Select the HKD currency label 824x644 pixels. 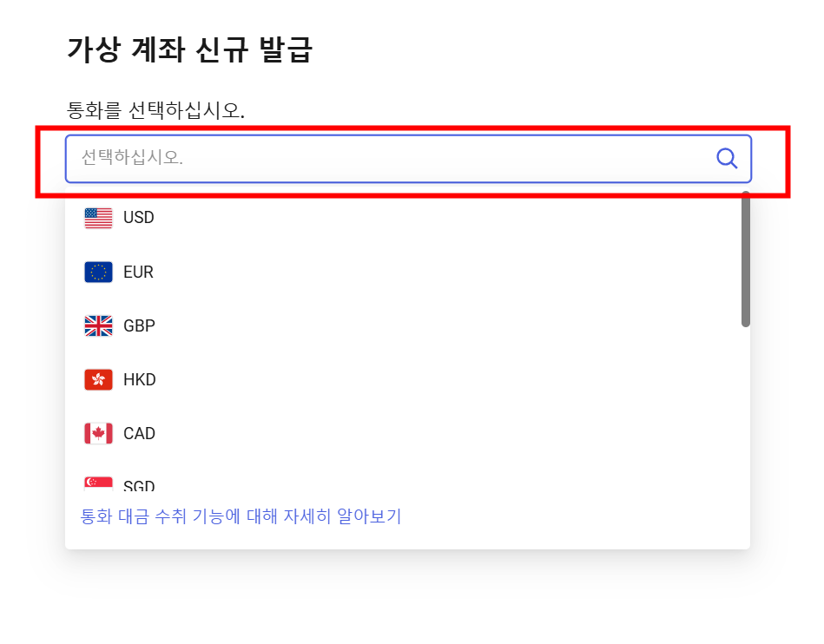[x=140, y=380]
